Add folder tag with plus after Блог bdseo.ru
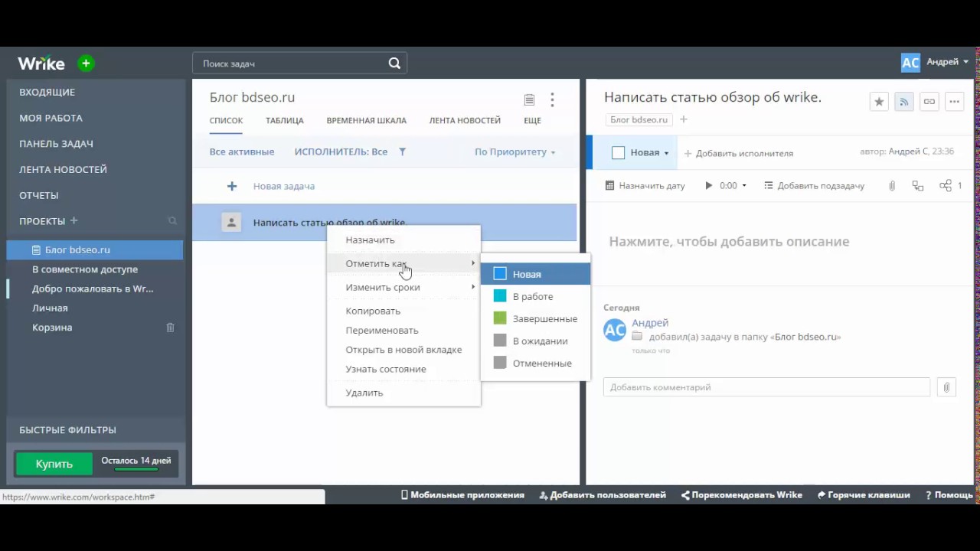This screenshot has width=980, height=551. coord(684,119)
